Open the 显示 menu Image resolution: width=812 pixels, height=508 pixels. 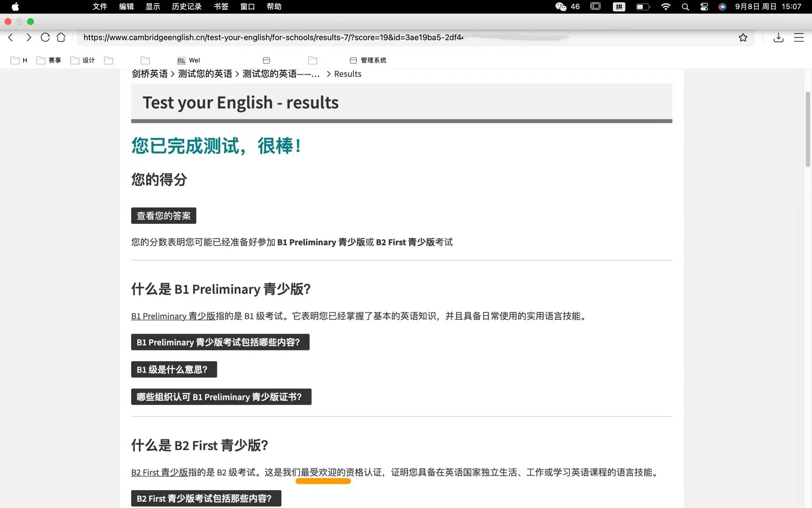click(153, 7)
